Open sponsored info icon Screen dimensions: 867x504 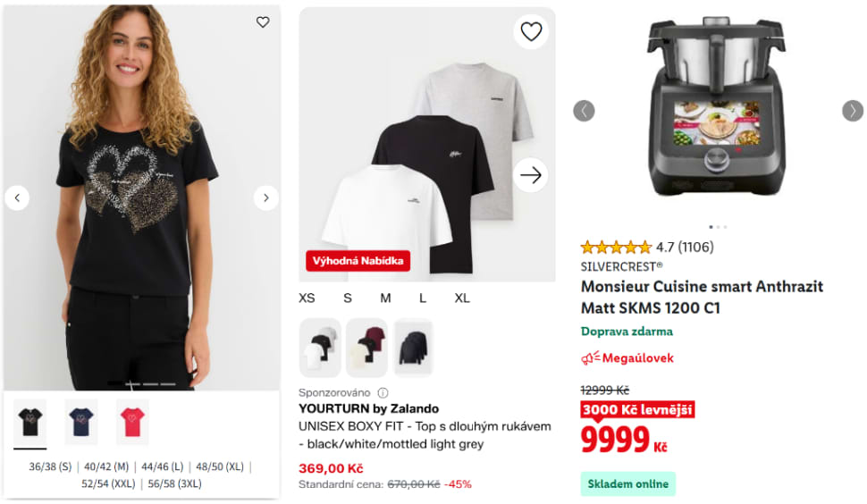click(383, 393)
